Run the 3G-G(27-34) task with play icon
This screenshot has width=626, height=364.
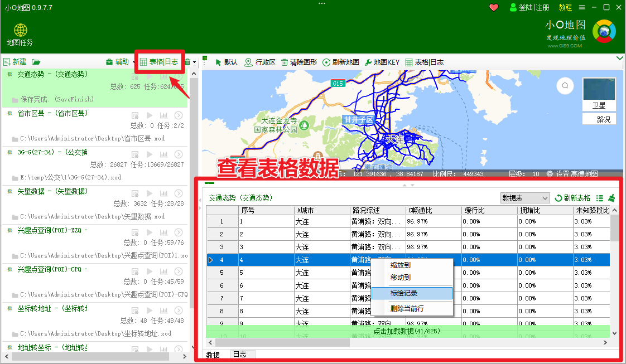[150, 154]
